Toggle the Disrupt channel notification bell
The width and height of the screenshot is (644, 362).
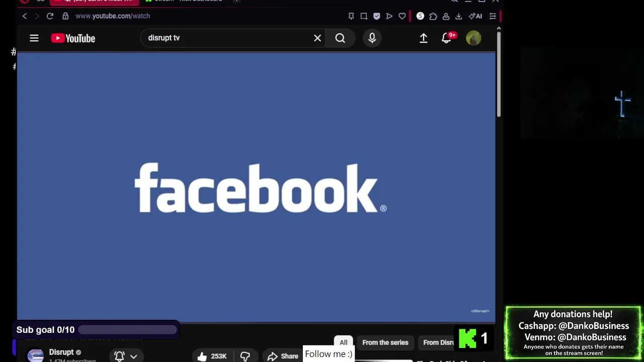pyautogui.click(x=119, y=356)
